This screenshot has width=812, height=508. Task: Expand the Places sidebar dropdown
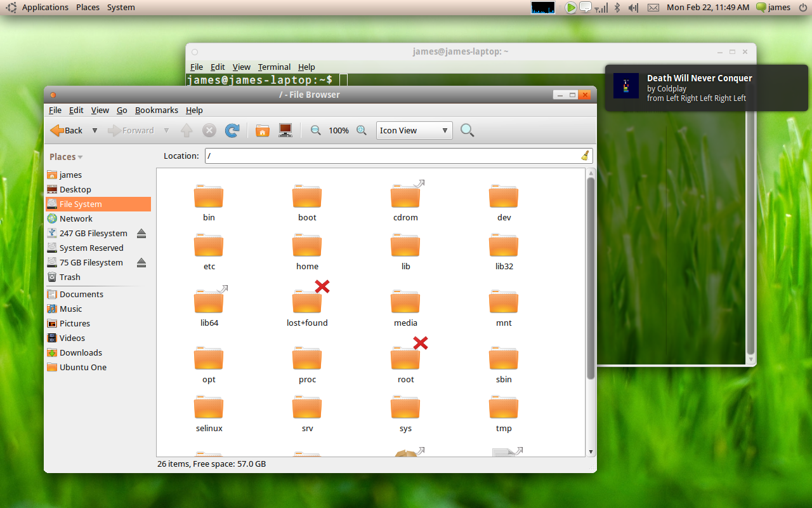pos(66,157)
